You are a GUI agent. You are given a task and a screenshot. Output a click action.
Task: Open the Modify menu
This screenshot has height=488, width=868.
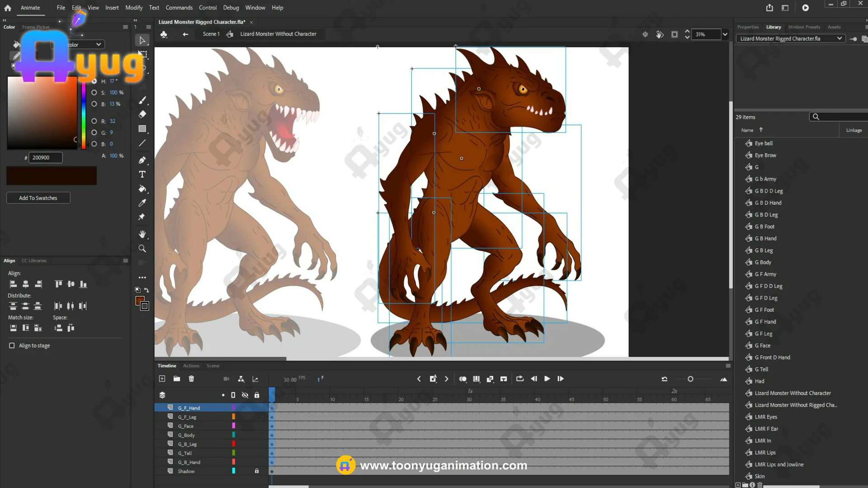(x=133, y=8)
